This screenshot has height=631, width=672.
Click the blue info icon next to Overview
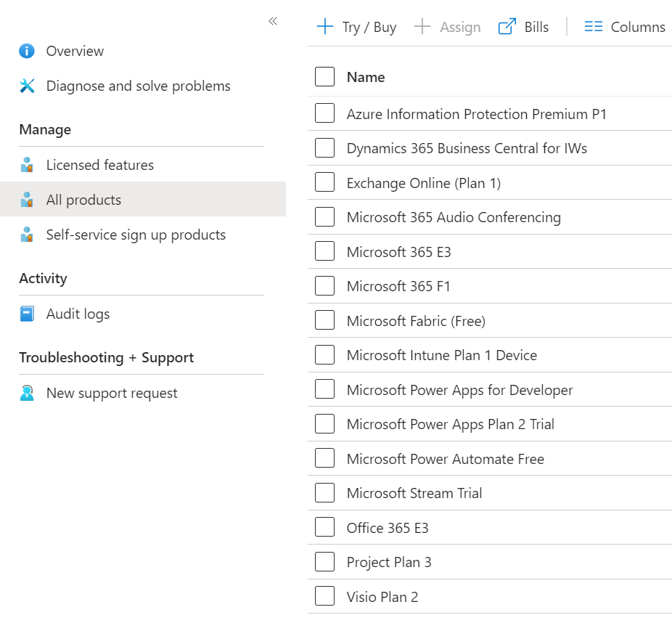click(x=27, y=51)
